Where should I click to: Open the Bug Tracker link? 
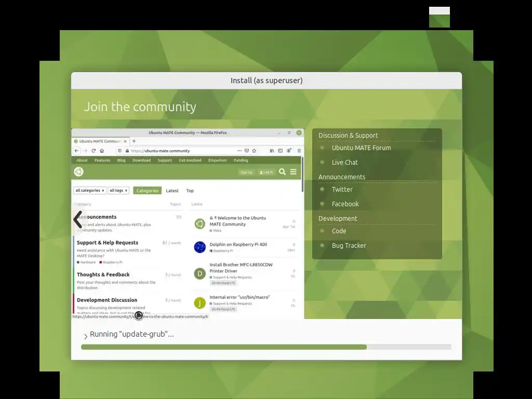coord(349,246)
